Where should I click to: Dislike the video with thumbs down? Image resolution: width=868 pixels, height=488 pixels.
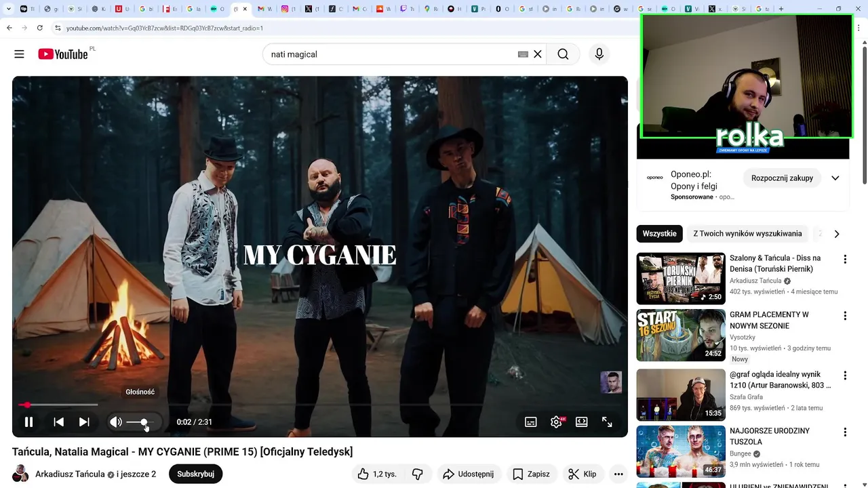[x=418, y=474]
